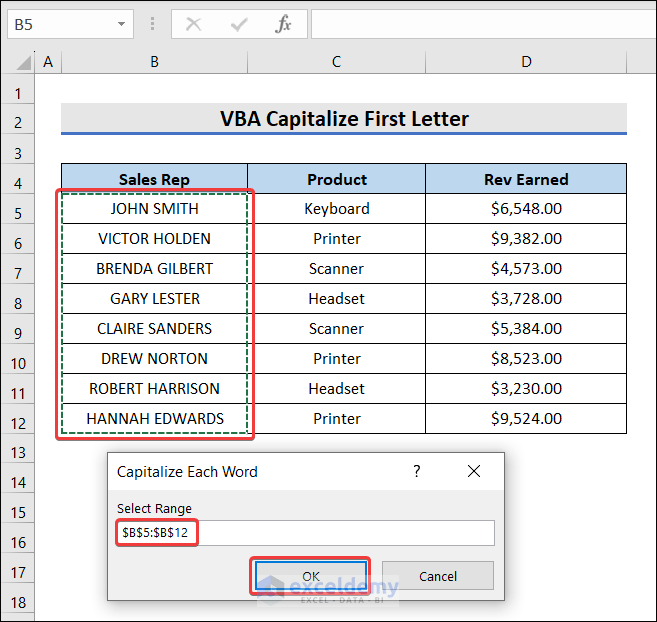Click the $6,548.00 revenue cell

coord(526,209)
